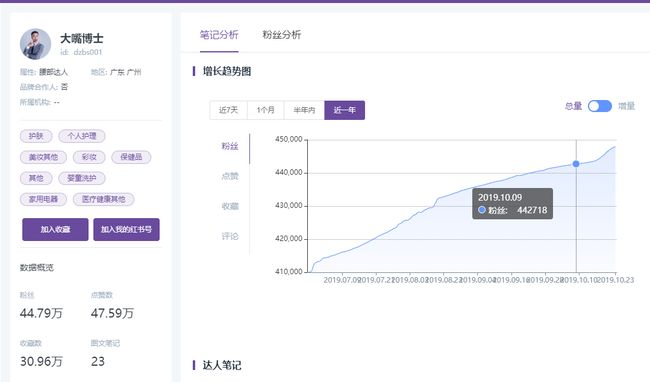
Task: Open the 大嘴博士 profile avatar
Action: (35, 44)
